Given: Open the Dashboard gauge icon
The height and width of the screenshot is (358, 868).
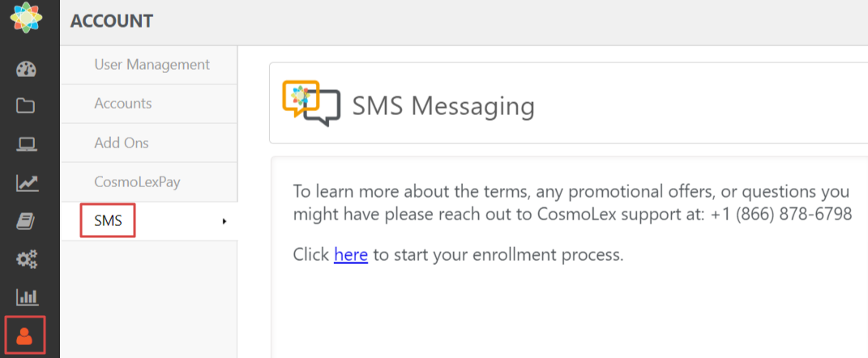Looking at the screenshot, I should click(x=27, y=68).
